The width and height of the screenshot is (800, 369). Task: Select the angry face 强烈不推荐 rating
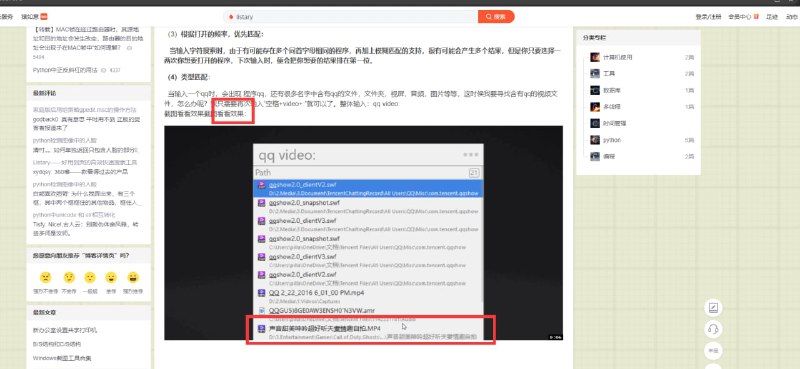click(45, 278)
